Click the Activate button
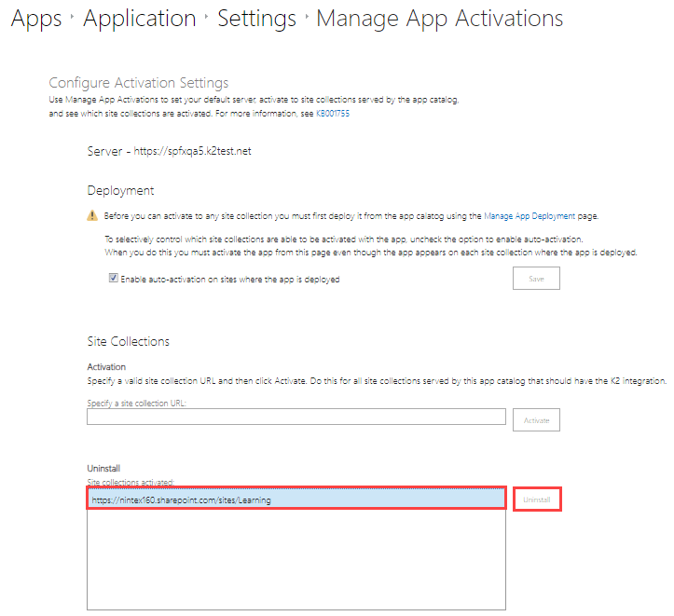Screen dimensions: 674x616 (x=536, y=420)
